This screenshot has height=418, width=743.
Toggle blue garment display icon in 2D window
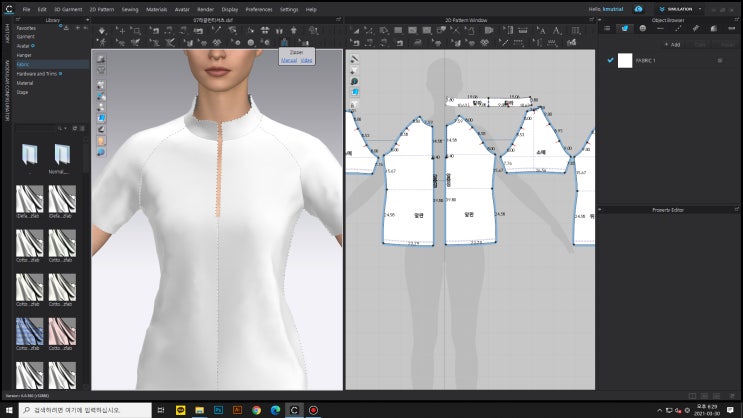click(354, 93)
